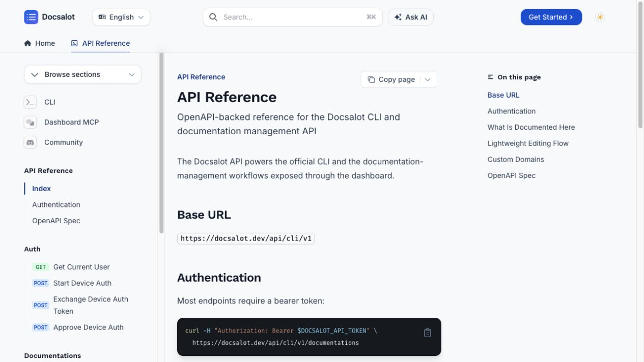Select the API Reference tab
This screenshot has width=644, height=362.
point(100,43)
